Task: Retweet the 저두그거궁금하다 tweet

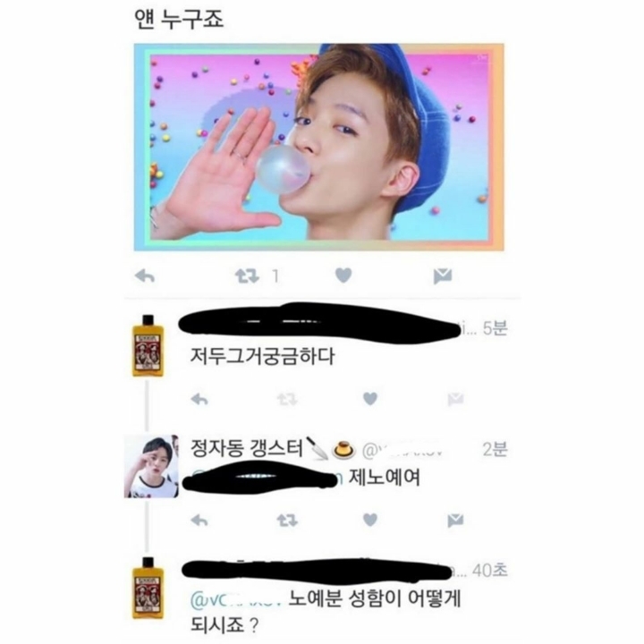Action: coord(287,399)
